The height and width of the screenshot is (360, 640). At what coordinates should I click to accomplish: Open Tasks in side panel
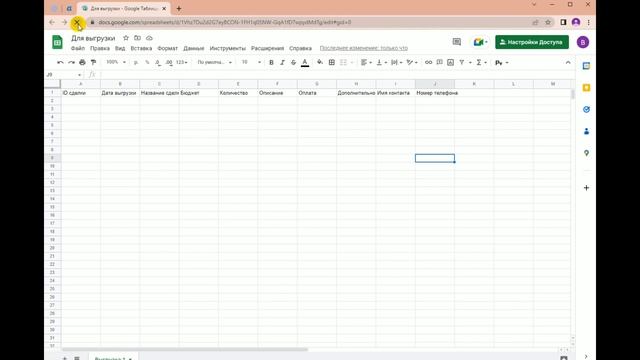(587, 109)
